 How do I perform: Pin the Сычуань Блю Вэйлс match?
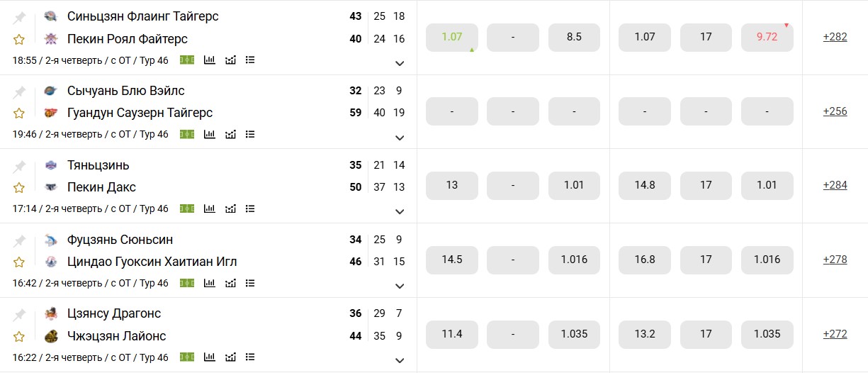[19, 91]
